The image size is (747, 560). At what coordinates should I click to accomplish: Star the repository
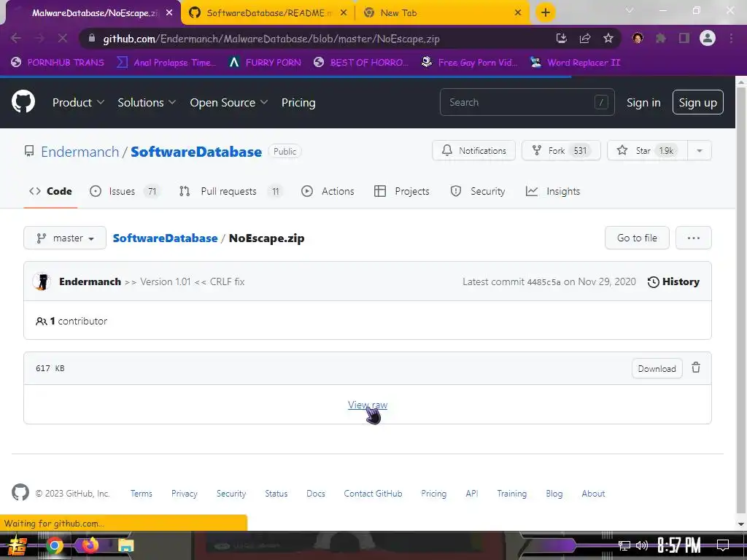(647, 150)
